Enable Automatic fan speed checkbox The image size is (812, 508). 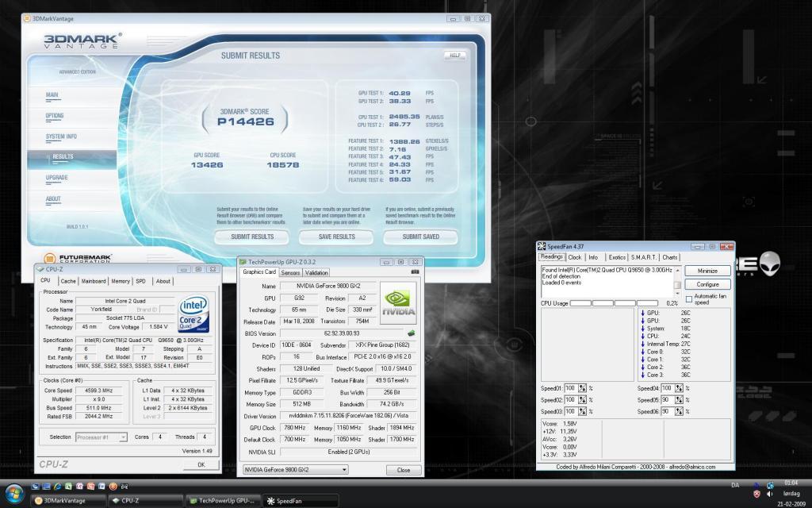689,299
